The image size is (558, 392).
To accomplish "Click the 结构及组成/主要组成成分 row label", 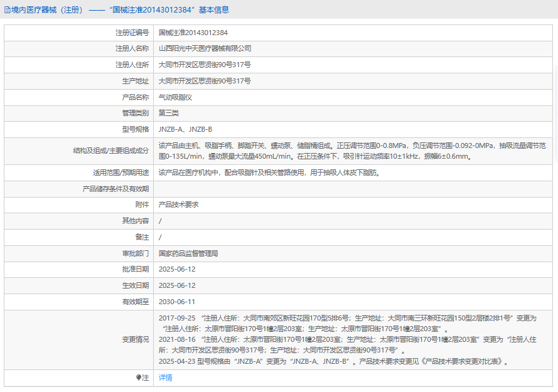I will click(x=111, y=151).
